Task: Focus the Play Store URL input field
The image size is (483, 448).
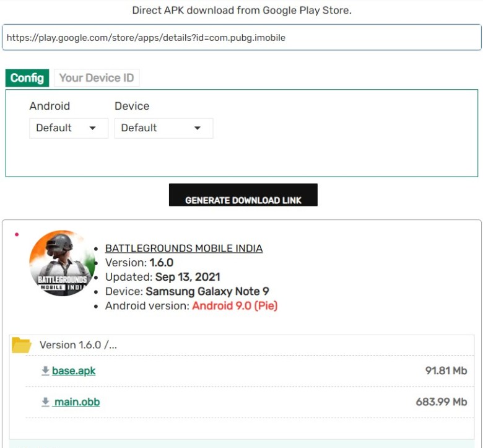Action: (241, 37)
